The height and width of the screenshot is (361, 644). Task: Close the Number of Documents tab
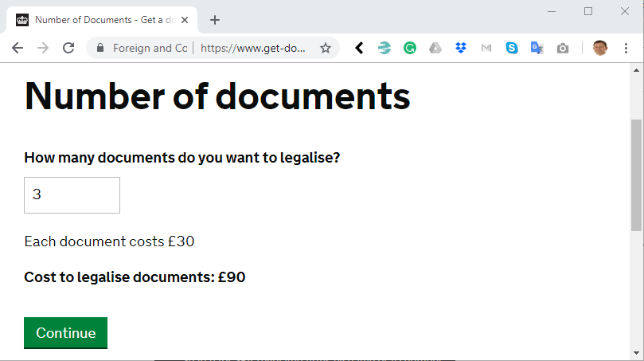point(185,20)
